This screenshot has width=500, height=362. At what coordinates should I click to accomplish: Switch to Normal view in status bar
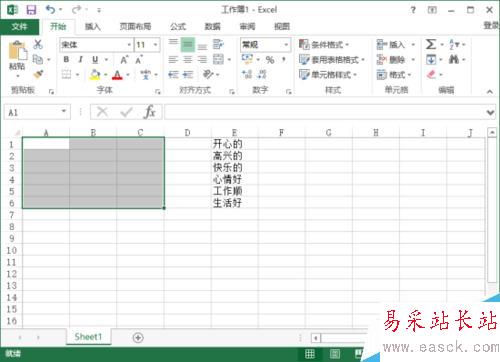(310, 354)
